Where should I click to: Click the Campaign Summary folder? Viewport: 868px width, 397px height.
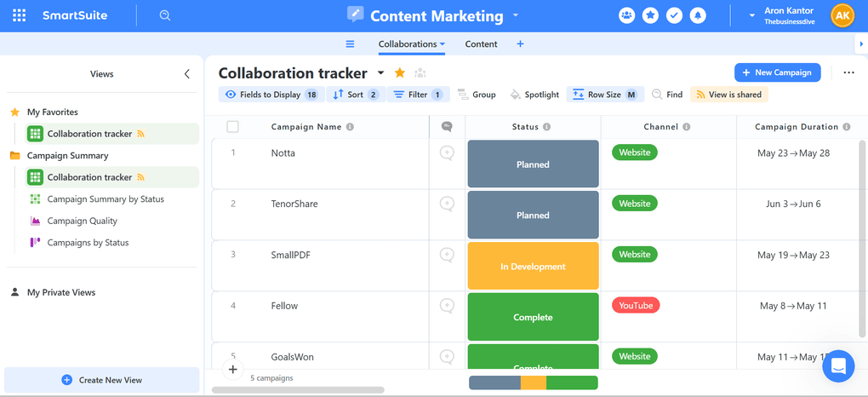[x=67, y=156]
